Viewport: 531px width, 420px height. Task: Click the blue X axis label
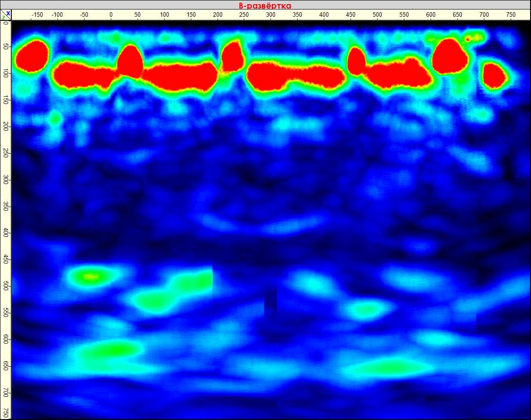tap(9, 14)
